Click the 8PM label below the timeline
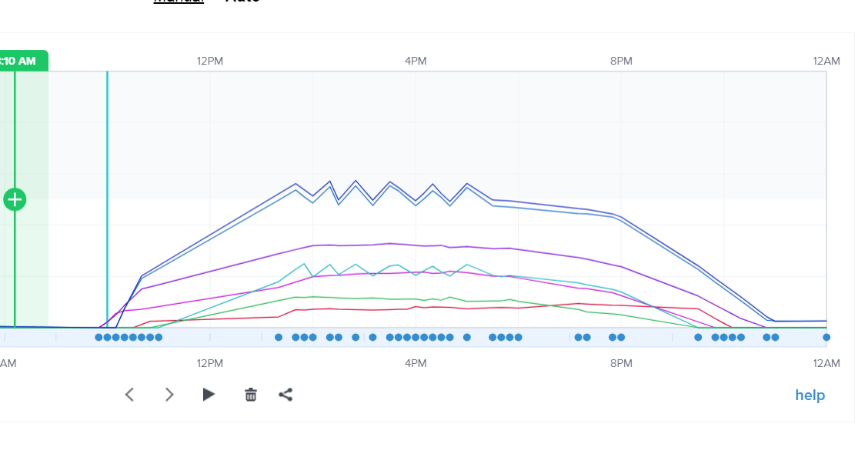Image resolution: width=868 pixels, height=467 pixels. [x=621, y=364]
